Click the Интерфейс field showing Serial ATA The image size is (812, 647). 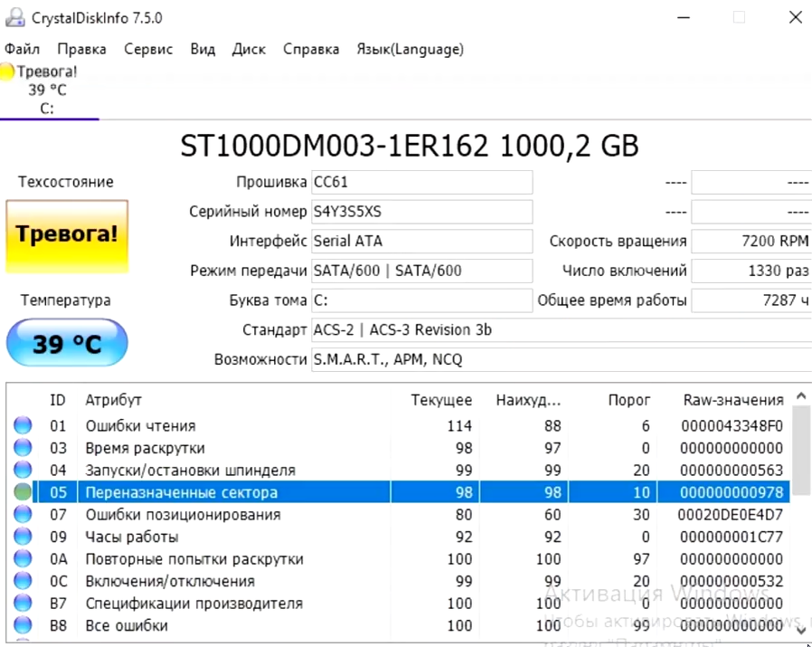tap(422, 242)
